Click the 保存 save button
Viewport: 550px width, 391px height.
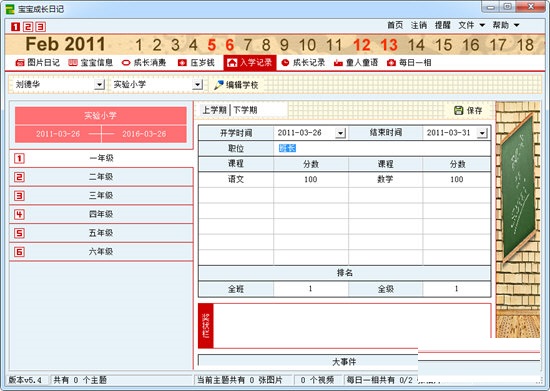pyautogui.click(x=468, y=110)
